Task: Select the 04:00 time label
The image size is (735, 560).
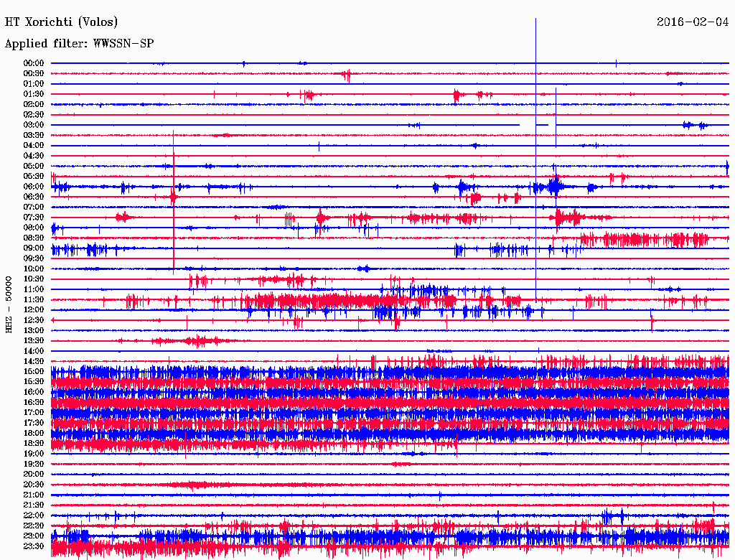Action: (x=34, y=146)
